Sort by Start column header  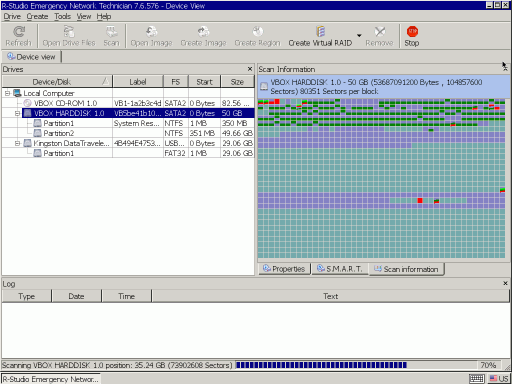pyautogui.click(x=204, y=82)
